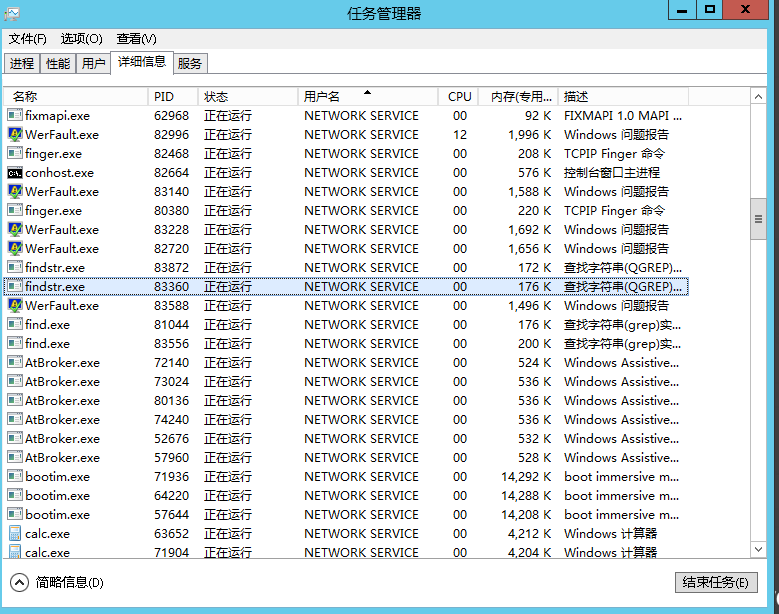Click the conhost.exe console icon
Viewport: 779px width, 614px height.
(x=15, y=172)
